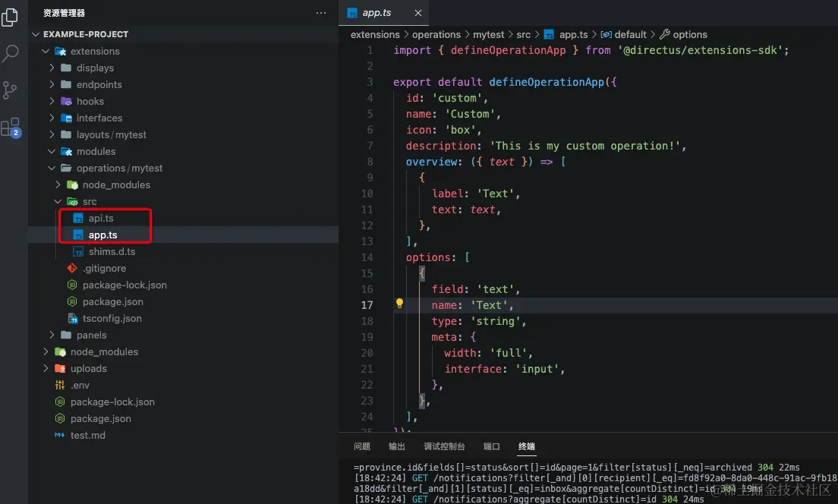This screenshot has width=838, height=504.
Task: Open shims.d.ts file
Action: pyautogui.click(x=112, y=251)
